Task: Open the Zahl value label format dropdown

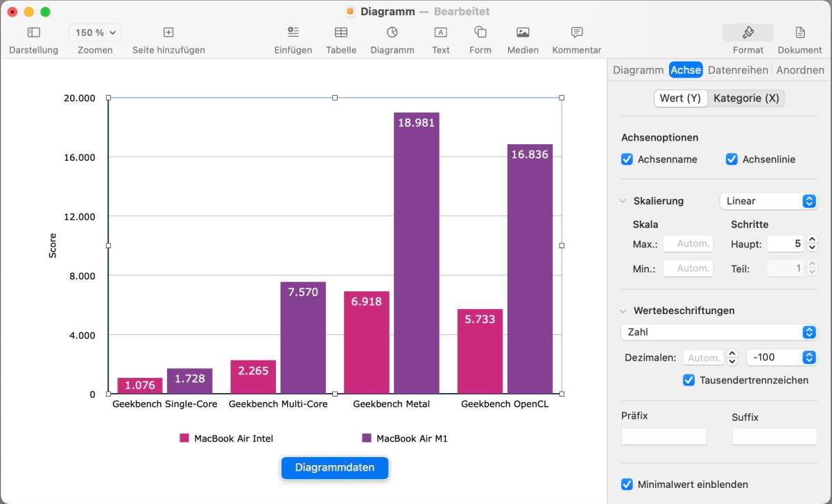Action: pyautogui.click(x=719, y=332)
